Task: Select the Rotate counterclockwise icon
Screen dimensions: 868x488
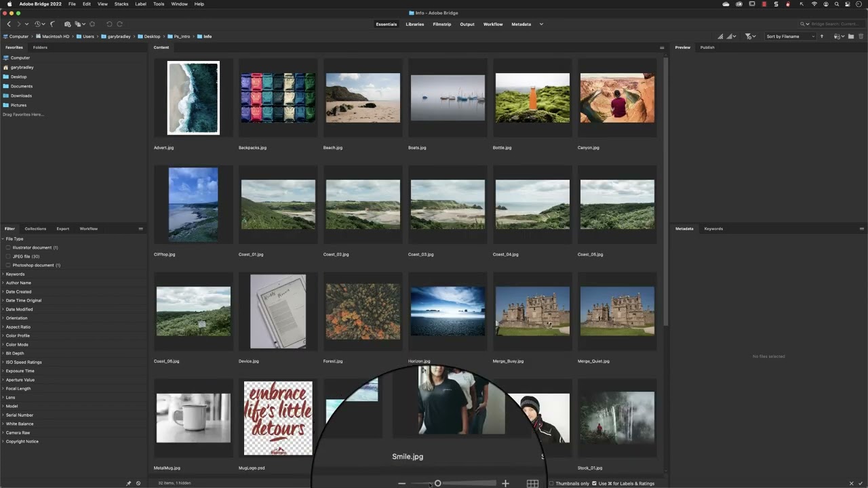Action: tap(108, 24)
